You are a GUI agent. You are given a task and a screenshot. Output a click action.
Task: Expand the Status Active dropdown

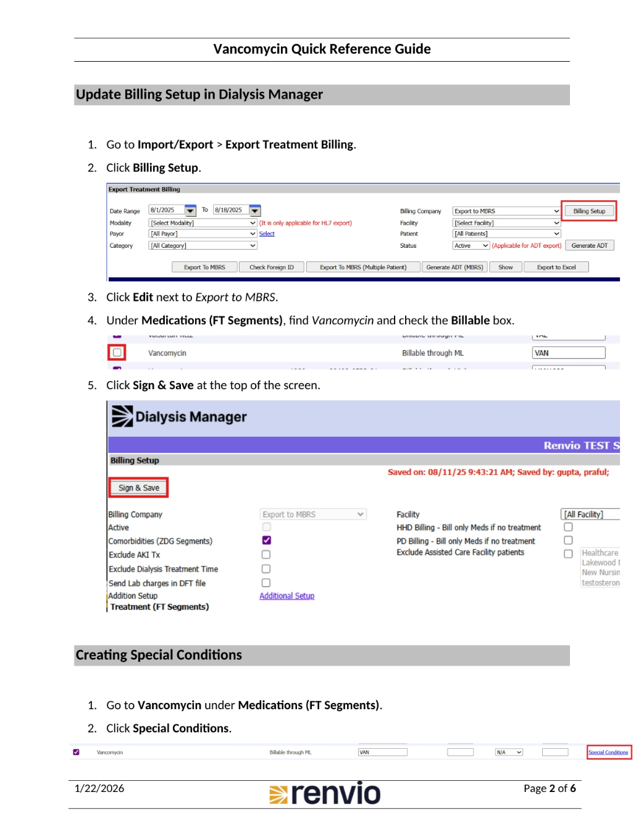point(471,245)
